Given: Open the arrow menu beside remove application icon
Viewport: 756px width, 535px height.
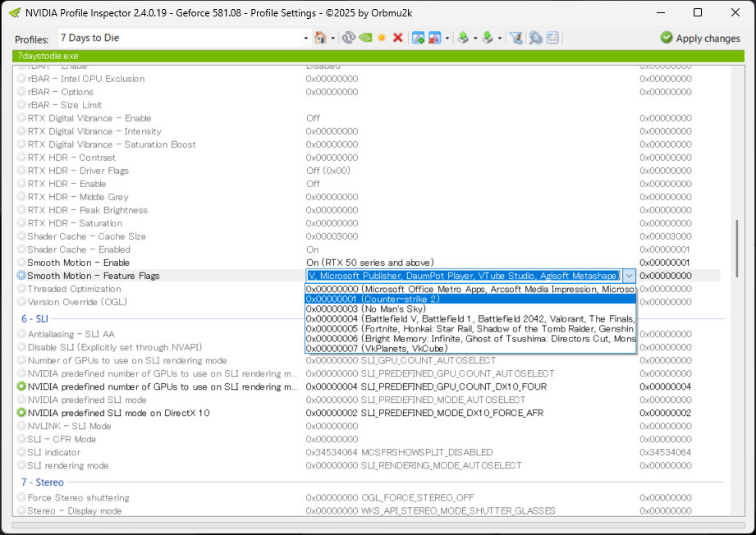Looking at the screenshot, I should click(447, 38).
